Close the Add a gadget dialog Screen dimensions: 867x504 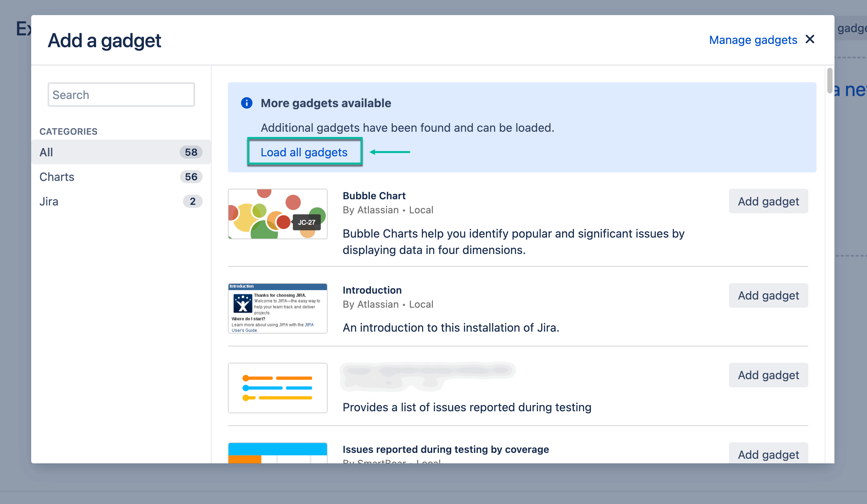click(810, 39)
